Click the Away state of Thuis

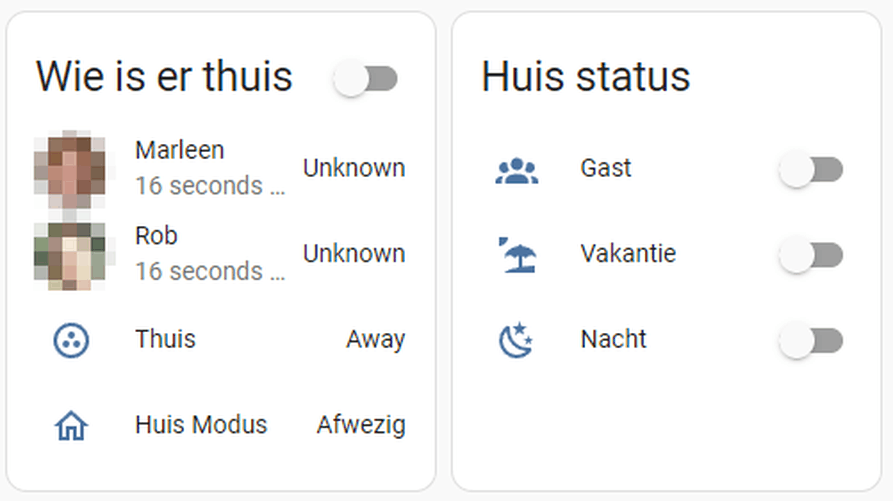375,340
